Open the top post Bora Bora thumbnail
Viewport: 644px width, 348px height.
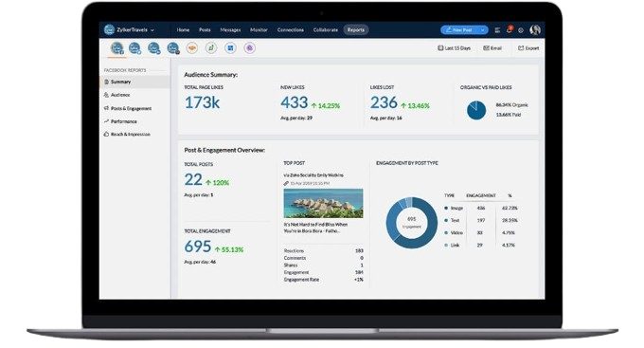[x=323, y=203]
